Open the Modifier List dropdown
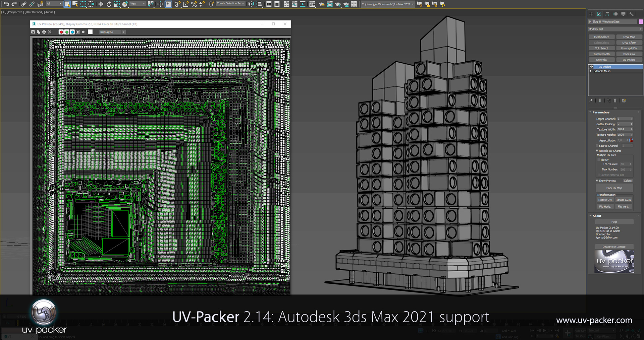This screenshot has width=644, height=340. pyautogui.click(x=615, y=29)
